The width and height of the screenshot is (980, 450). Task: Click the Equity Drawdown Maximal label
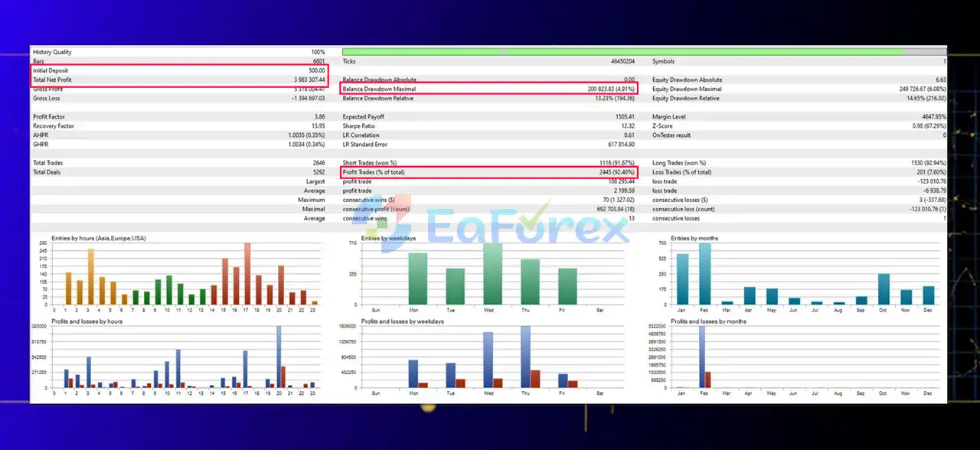pyautogui.click(x=687, y=89)
